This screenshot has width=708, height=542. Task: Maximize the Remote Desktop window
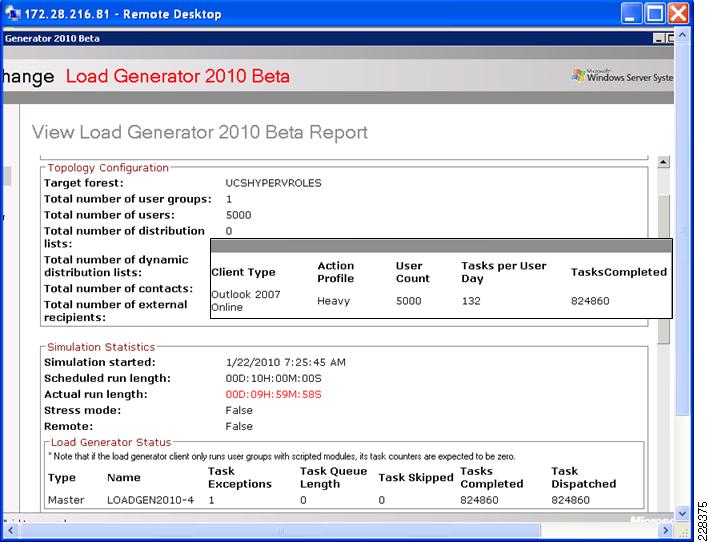pos(655,14)
